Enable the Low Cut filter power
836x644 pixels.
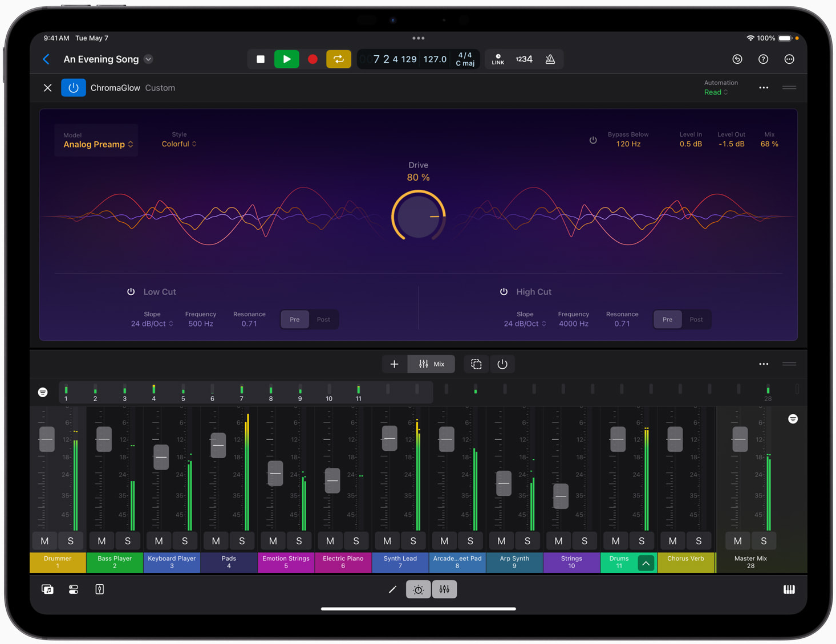pyautogui.click(x=131, y=292)
